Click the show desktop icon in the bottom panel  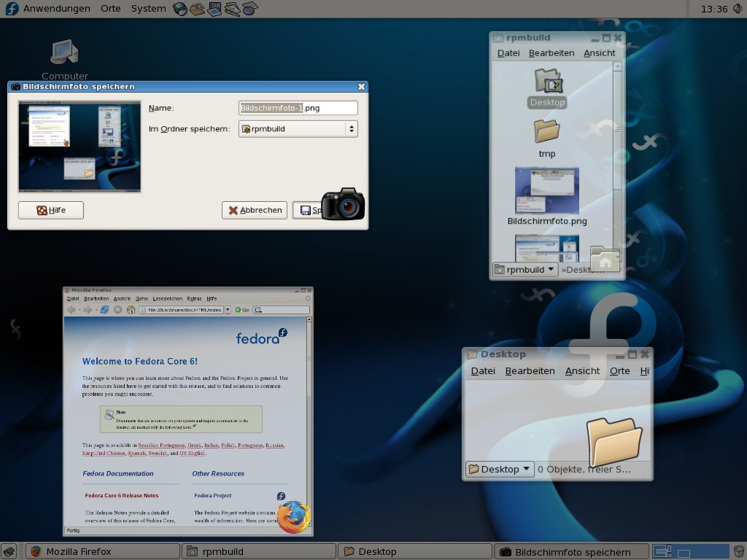click(9, 551)
